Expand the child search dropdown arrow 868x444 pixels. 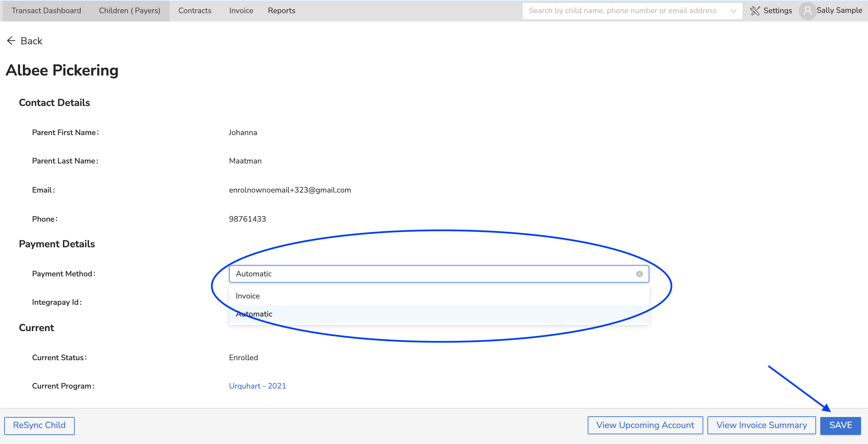(x=733, y=11)
